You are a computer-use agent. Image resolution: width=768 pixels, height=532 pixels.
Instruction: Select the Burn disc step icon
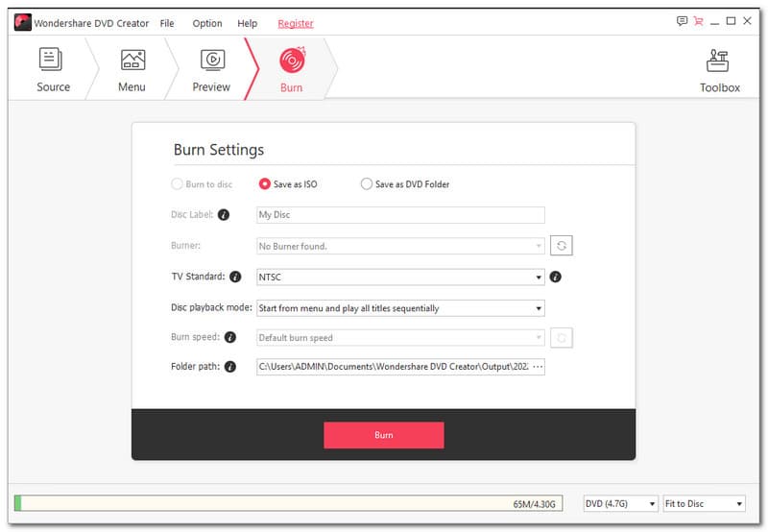[293, 60]
